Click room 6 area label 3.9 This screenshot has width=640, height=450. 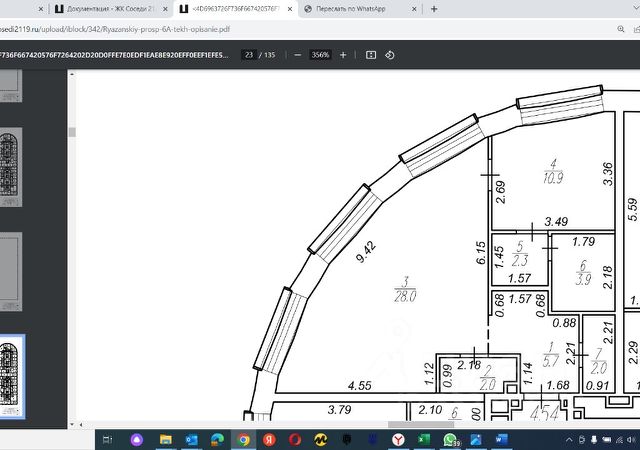pyautogui.click(x=583, y=279)
